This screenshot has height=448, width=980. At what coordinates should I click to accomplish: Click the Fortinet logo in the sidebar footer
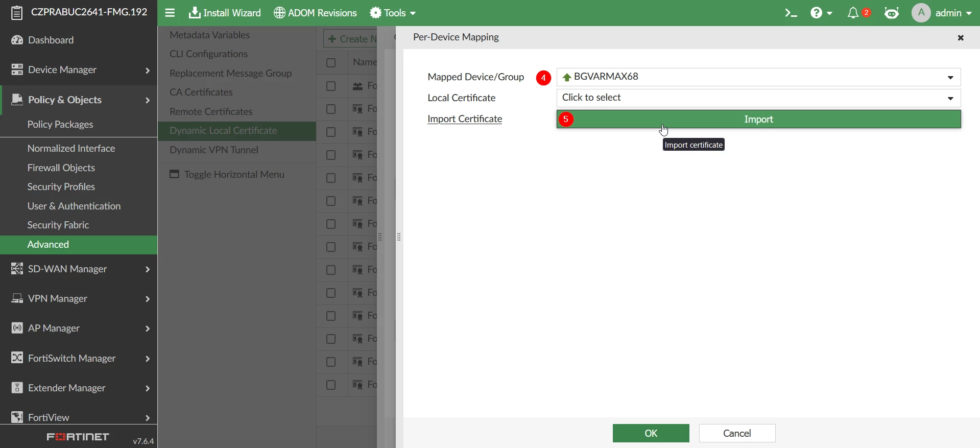tap(78, 437)
